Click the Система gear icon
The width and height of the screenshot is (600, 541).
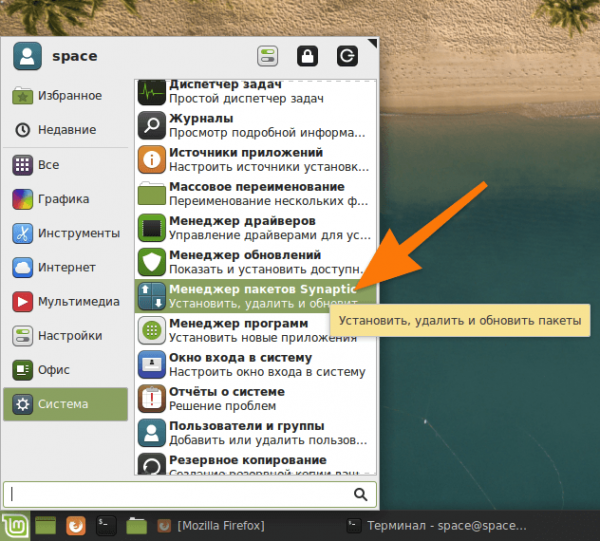click(23, 404)
